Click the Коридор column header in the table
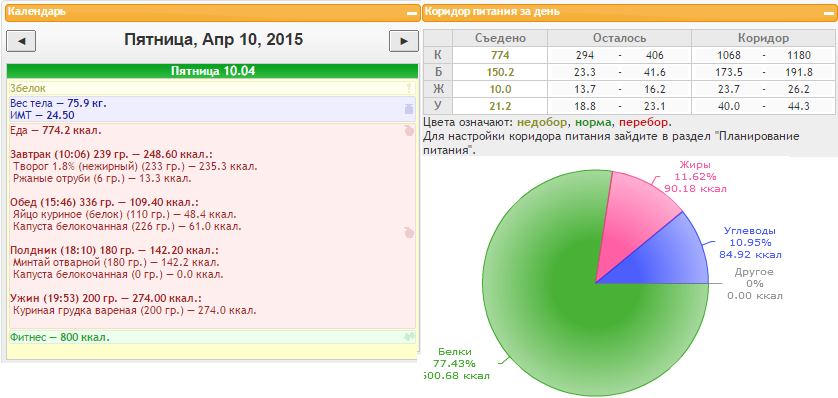The height and width of the screenshot is (398, 838). (x=763, y=38)
